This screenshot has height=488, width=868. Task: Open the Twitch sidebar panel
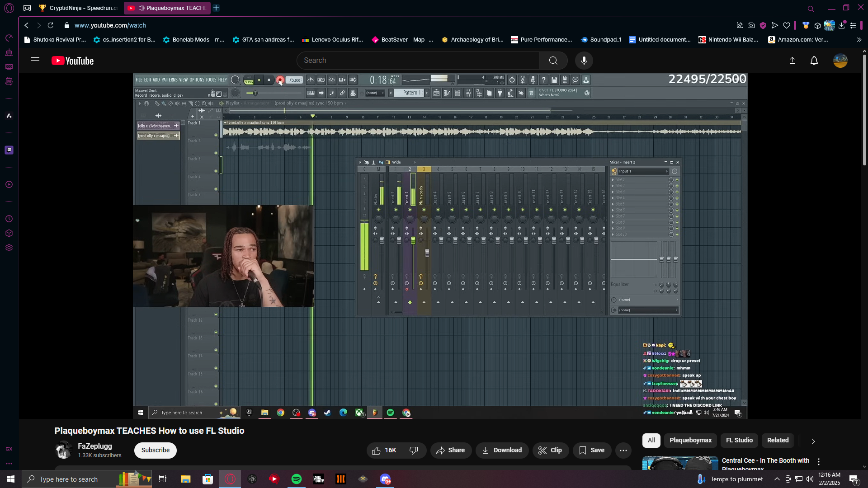(9, 150)
